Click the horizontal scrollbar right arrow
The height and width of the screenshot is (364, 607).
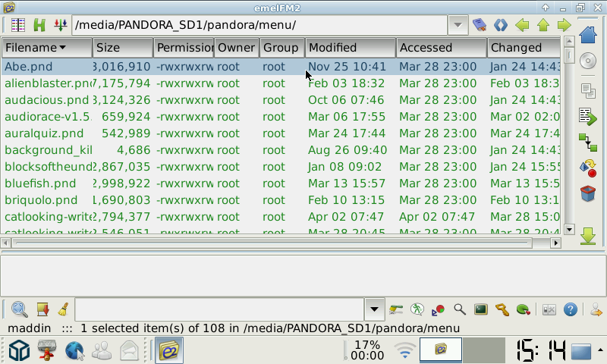click(556, 243)
